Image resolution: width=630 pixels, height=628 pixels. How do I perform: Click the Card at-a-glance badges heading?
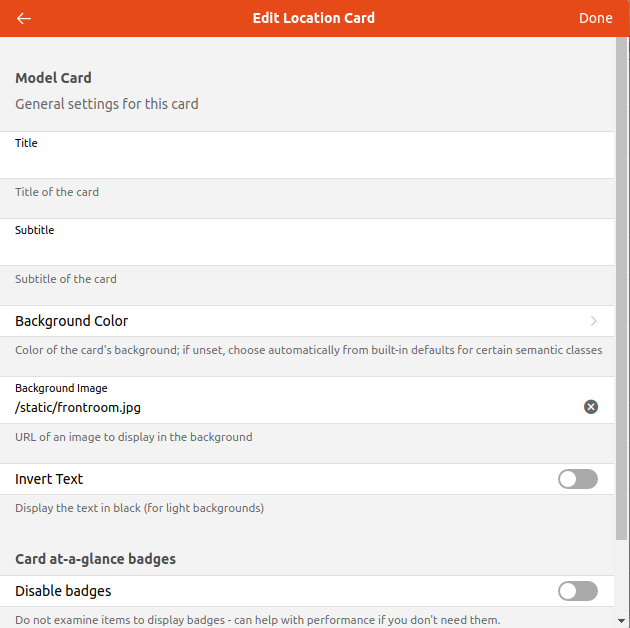click(95, 559)
